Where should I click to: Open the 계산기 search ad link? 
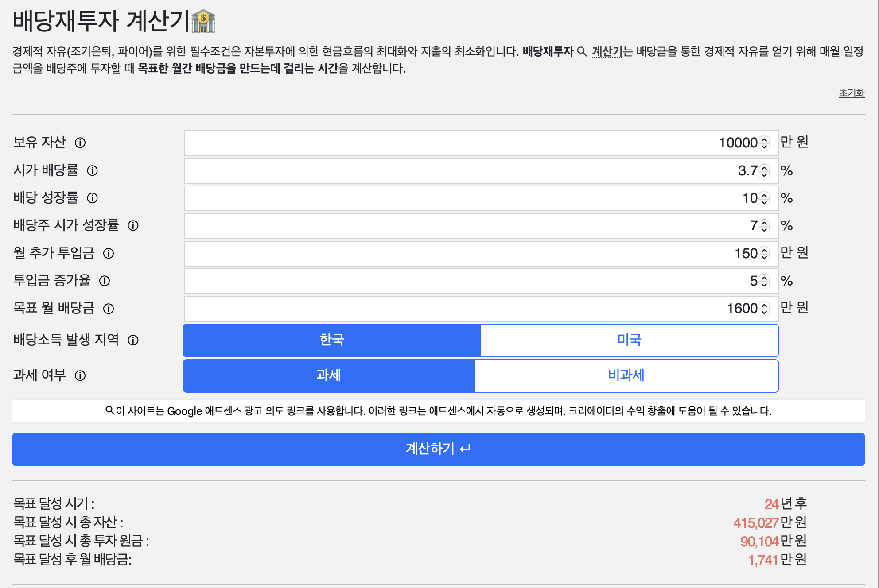click(607, 52)
